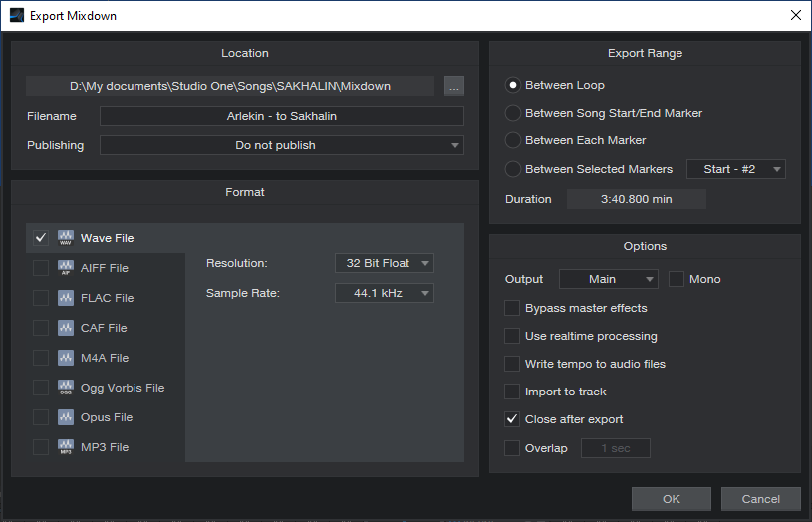This screenshot has width=812, height=522.
Task: Cancel the Export Mixdown dialog
Action: coord(760,499)
